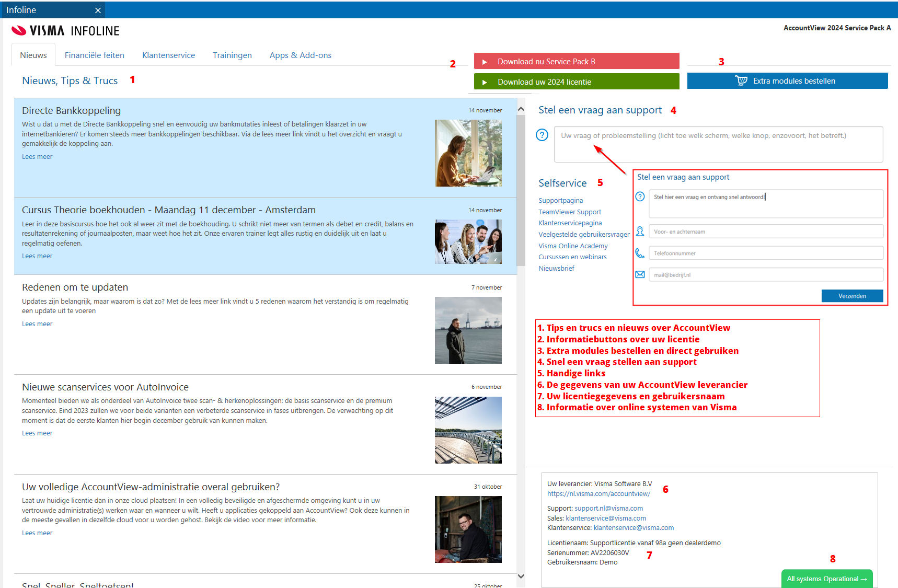Open Lees meer under Cursus Theorie boekhouden

[x=37, y=256]
